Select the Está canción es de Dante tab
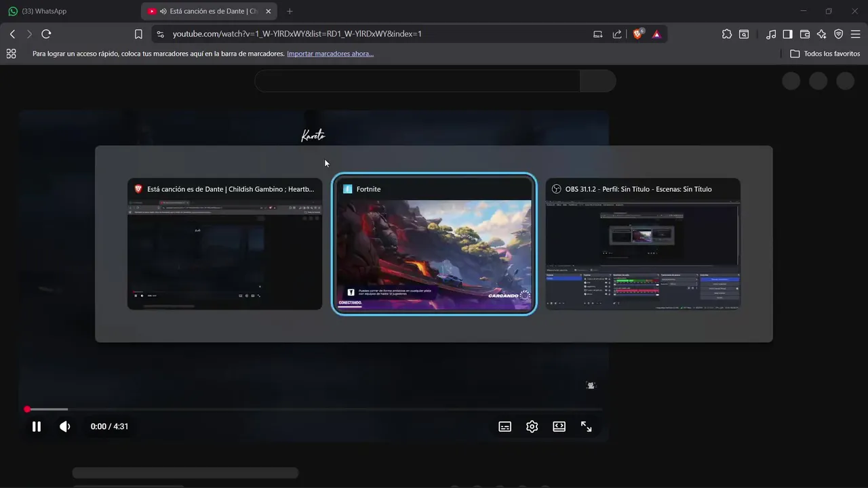The image size is (868, 488). 209,12
